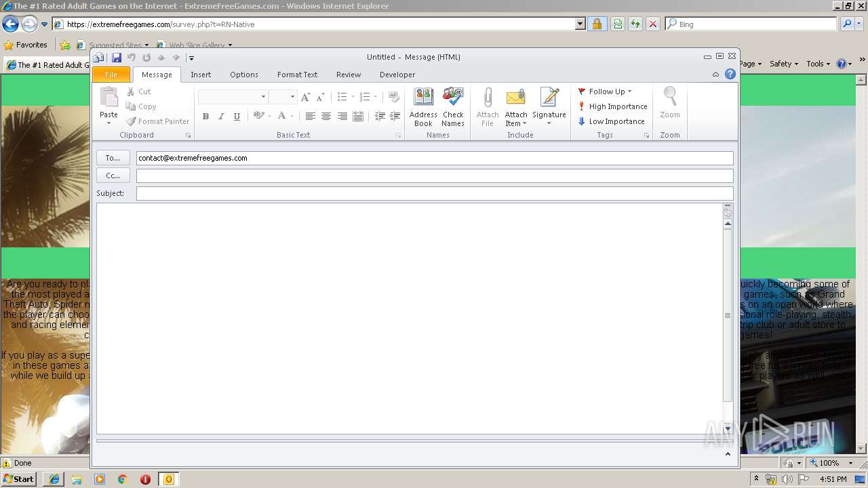Click into the Cc input field
This screenshot has height=488, width=868.
pyautogui.click(x=435, y=176)
